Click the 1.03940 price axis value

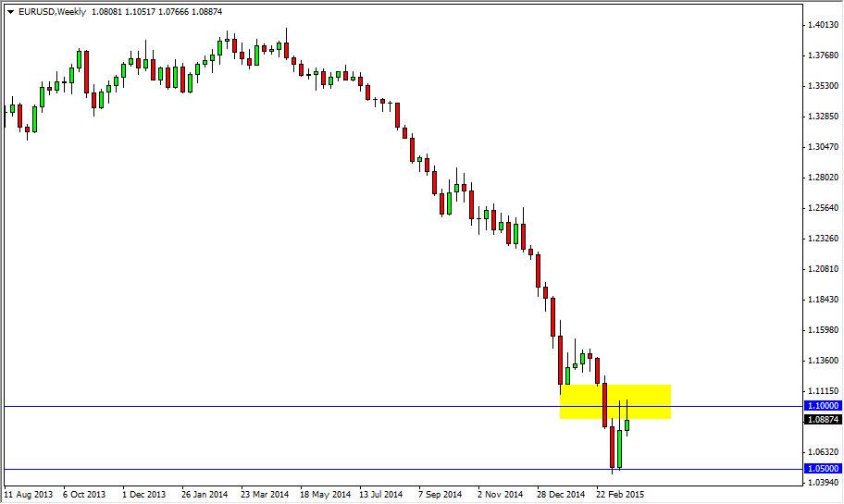[824, 483]
